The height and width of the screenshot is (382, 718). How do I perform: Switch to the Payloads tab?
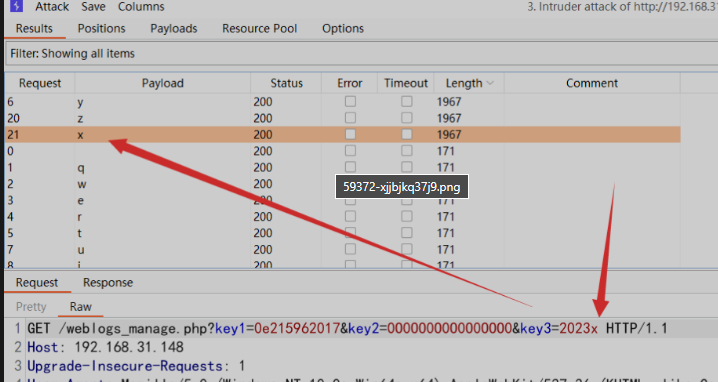(174, 28)
